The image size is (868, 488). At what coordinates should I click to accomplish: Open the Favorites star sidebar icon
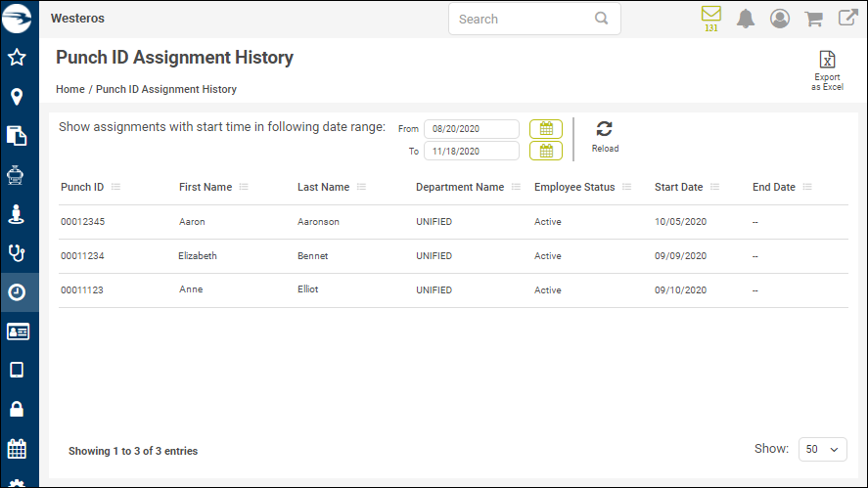[17, 57]
